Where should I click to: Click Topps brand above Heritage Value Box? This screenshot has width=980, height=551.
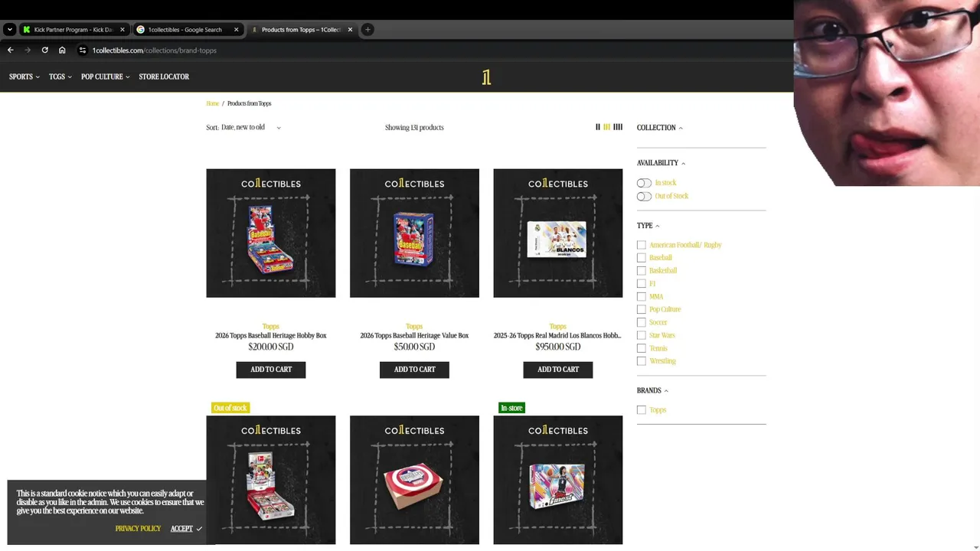click(414, 327)
